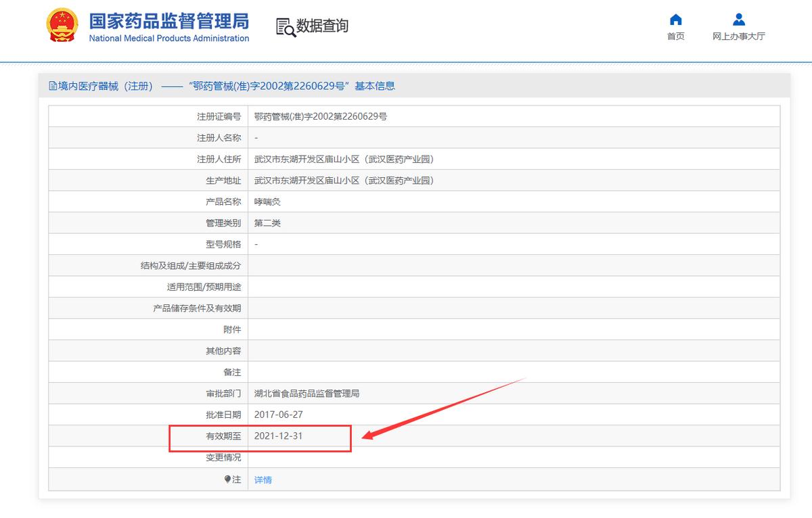This screenshot has height=518, width=812.
Task: Click the 管理类别 cell showing 第二类
Action: 266,222
